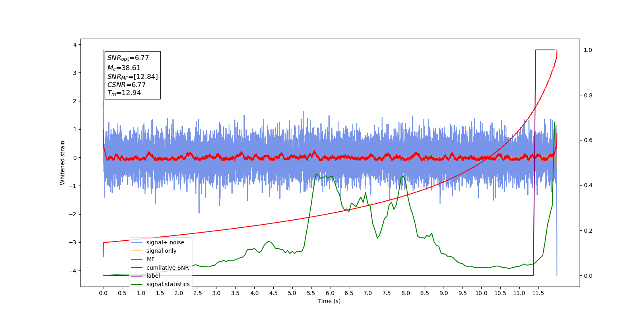Click the 0.0 tick on the time axis
644x322 pixels.
point(103,293)
